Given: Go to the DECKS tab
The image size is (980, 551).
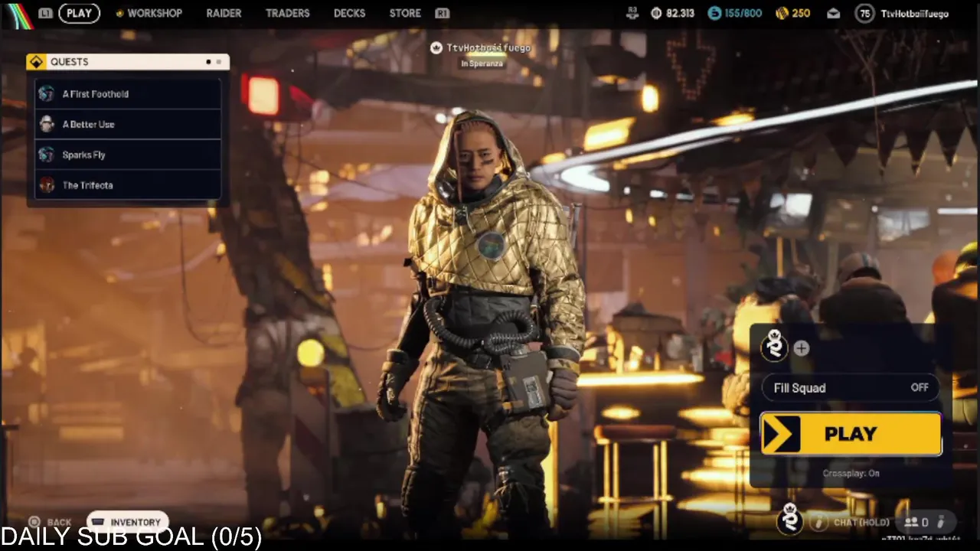Looking at the screenshot, I should (x=349, y=13).
